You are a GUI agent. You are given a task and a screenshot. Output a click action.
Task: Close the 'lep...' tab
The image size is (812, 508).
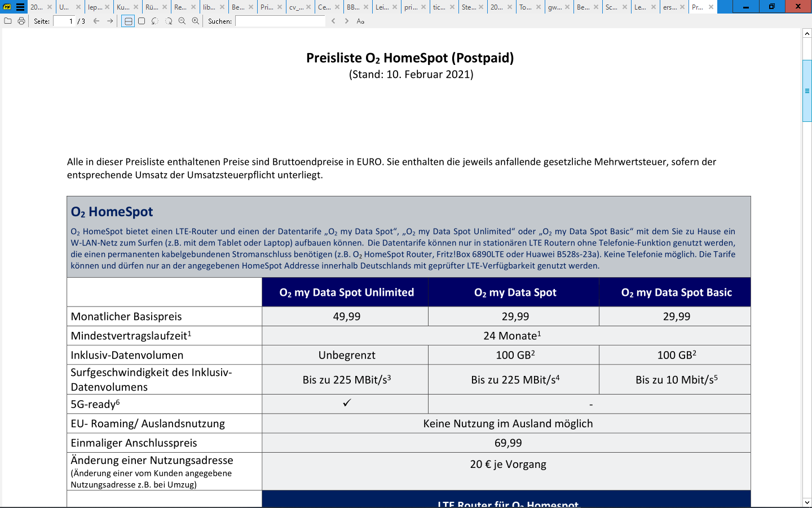pyautogui.click(x=107, y=7)
